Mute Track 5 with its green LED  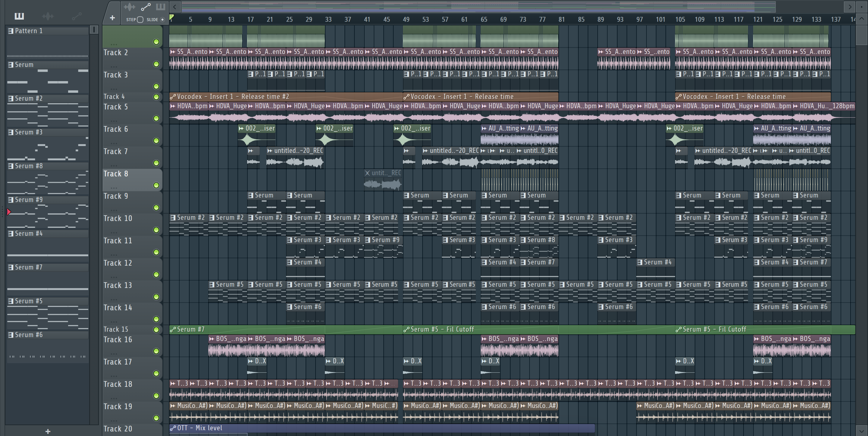(x=156, y=118)
